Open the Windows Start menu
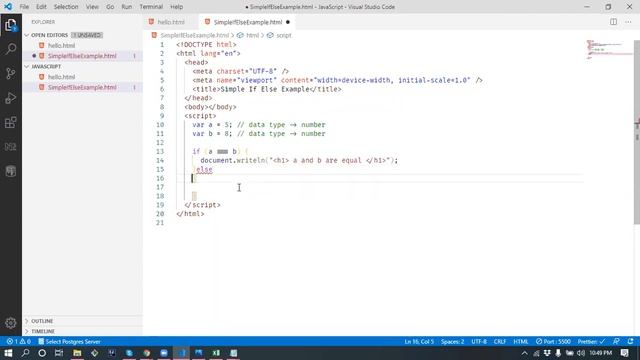640x360 pixels. point(8,353)
